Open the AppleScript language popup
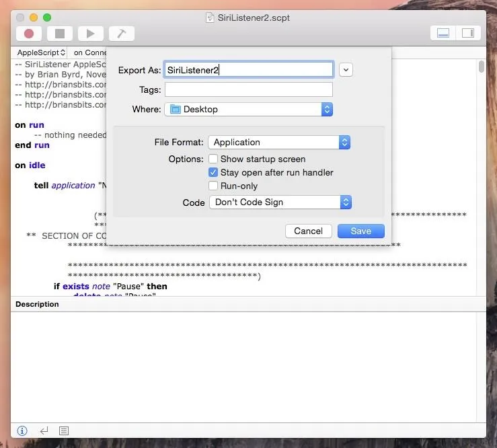Screen dimensions: 497x448 (41, 52)
